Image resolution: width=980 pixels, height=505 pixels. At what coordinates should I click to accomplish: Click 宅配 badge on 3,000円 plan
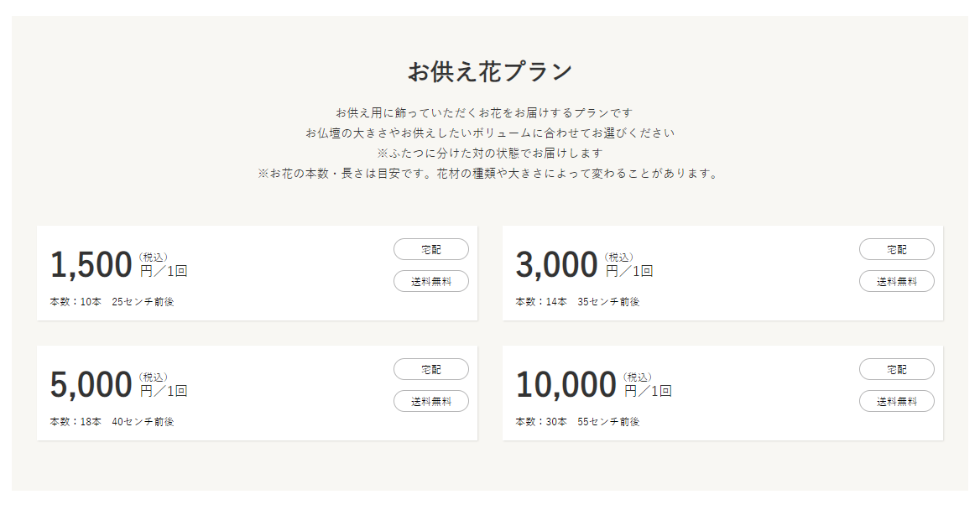pyautogui.click(x=897, y=249)
